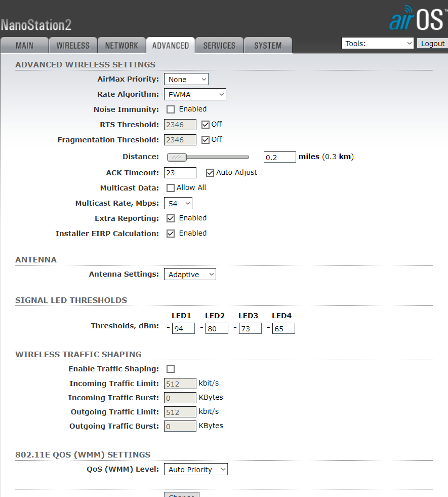Expand the Antenna Settings dropdown
This screenshot has width=448, height=497.
click(x=190, y=274)
